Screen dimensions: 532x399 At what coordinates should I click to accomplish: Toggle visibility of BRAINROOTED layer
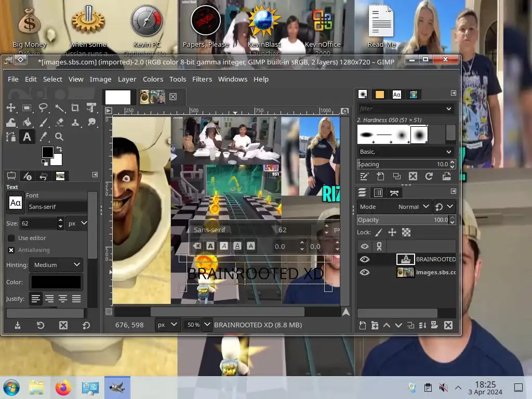tap(365, 260)
